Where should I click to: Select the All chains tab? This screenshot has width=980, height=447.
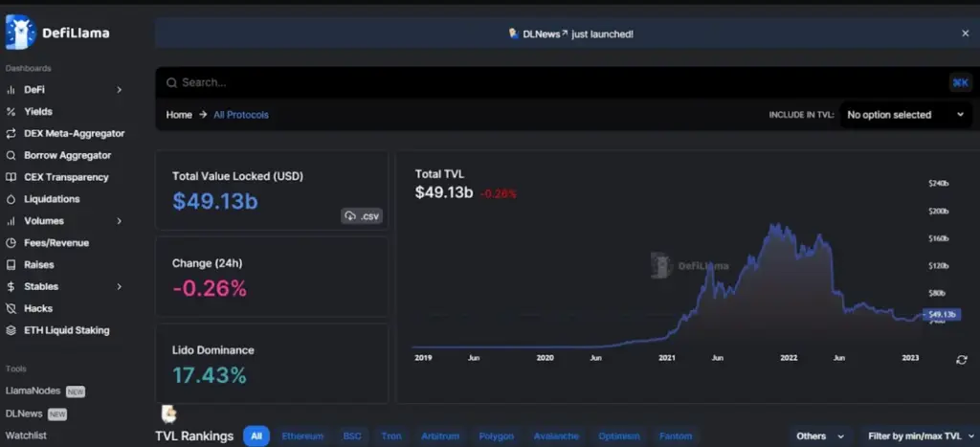[x=256, y=436]
